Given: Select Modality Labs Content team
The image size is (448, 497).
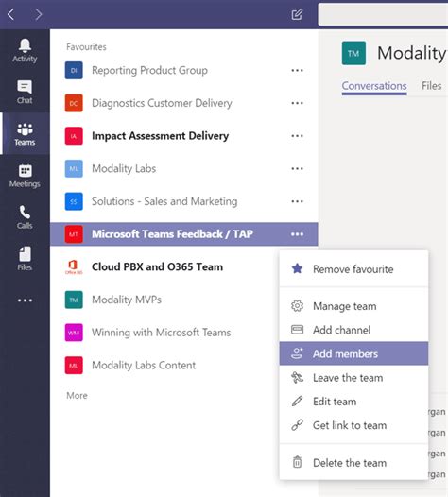Looking at the screenshot, I should (x=144, y=366).
